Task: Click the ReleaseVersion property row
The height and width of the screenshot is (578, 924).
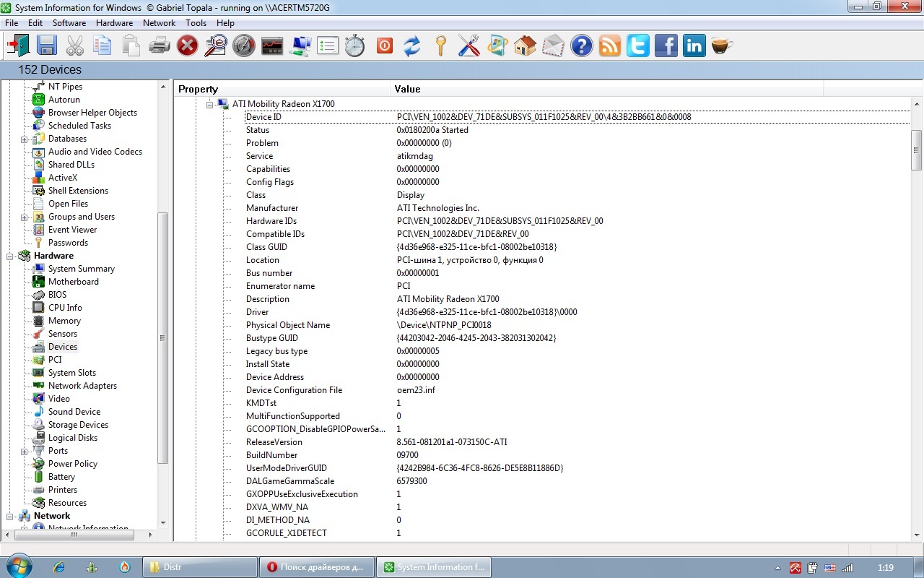Action: click(x=577, y=442)
